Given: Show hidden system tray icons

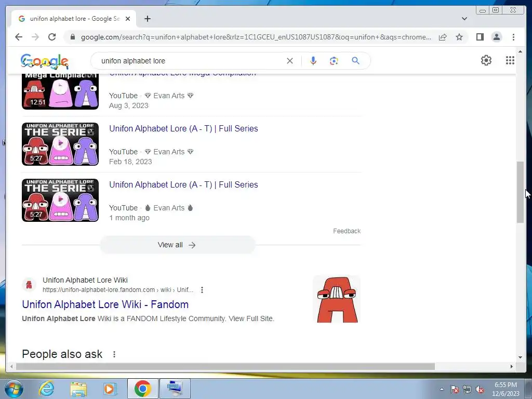Looking at the screenshot, I should [442, 390].
